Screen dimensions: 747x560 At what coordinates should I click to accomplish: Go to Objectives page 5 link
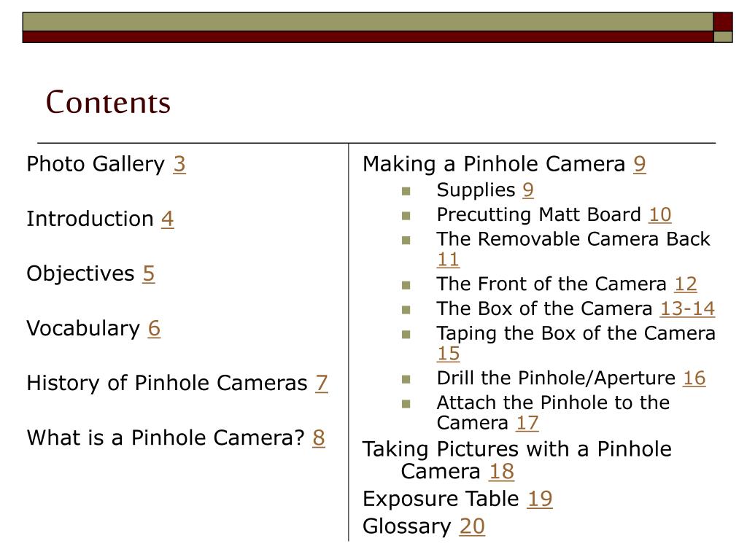point(149,273)
